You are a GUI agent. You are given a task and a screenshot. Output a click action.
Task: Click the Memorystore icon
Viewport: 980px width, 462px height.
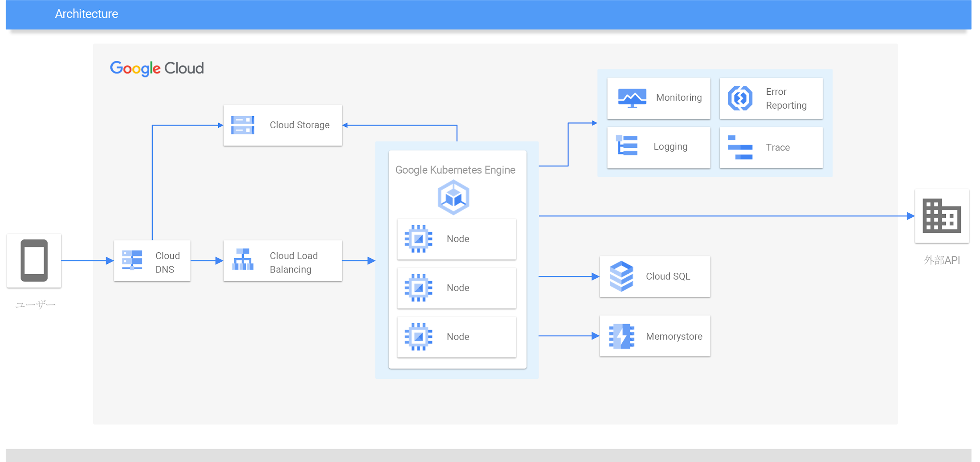[621, 336]
